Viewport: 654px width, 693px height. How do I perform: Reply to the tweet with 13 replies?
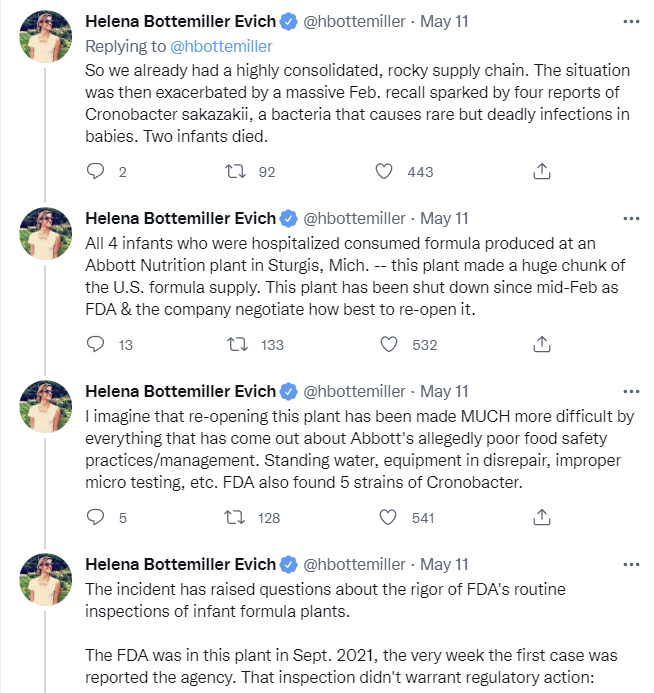(x=96, y=344)
